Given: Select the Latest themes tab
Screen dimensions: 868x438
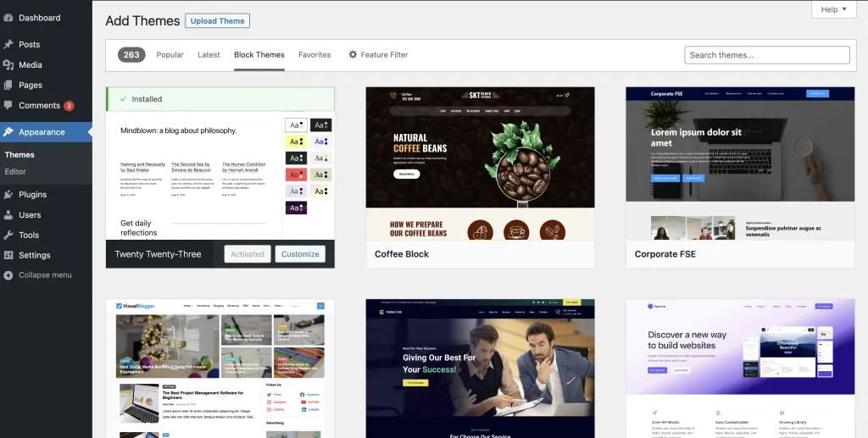Looking at the screenshot, I should coord(209,55).
